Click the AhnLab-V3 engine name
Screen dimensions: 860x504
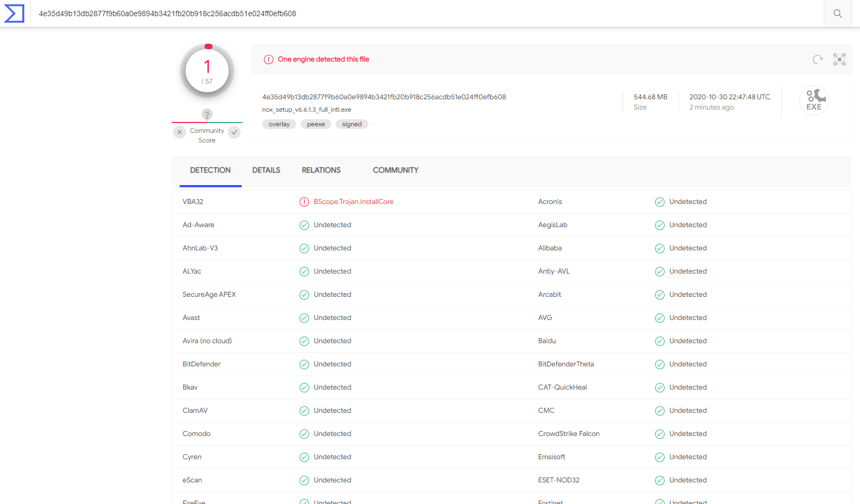coord(200,248)
